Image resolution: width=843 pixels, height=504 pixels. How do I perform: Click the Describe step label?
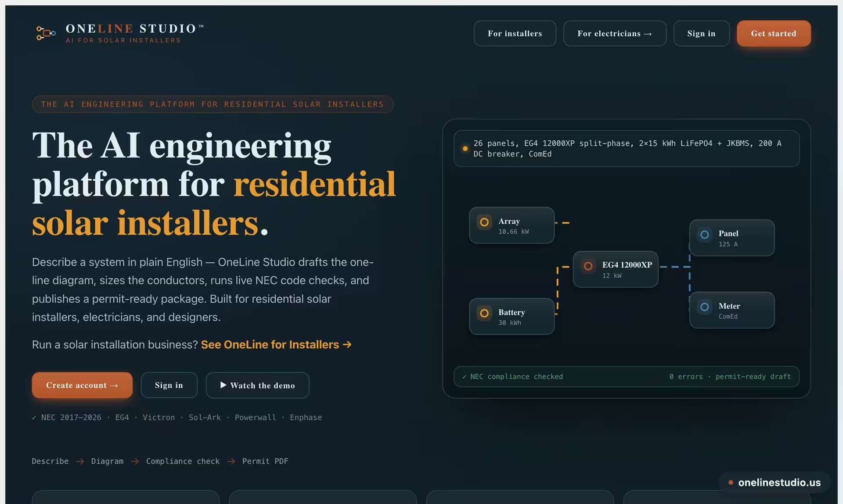[50, 461]
